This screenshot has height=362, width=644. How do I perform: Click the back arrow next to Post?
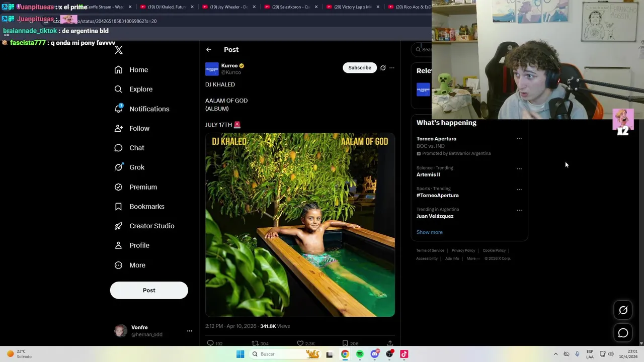pos(209,50)
